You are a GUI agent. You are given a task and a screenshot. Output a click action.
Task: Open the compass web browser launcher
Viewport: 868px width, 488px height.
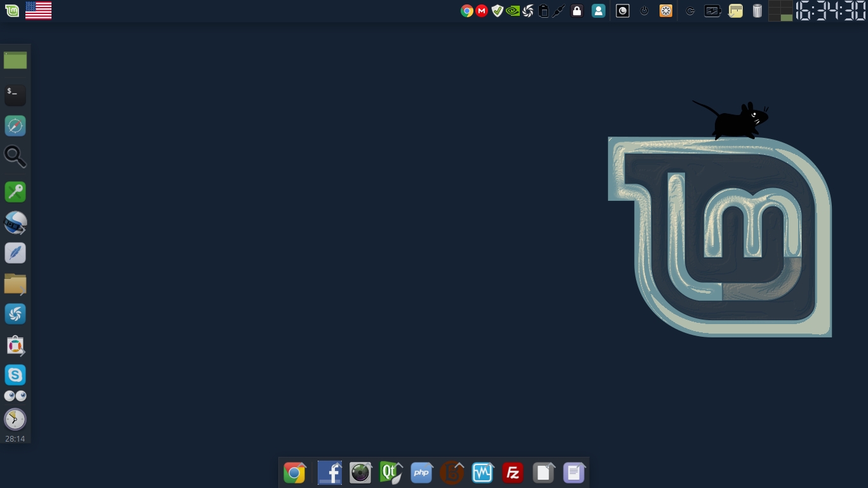(15, 126)
